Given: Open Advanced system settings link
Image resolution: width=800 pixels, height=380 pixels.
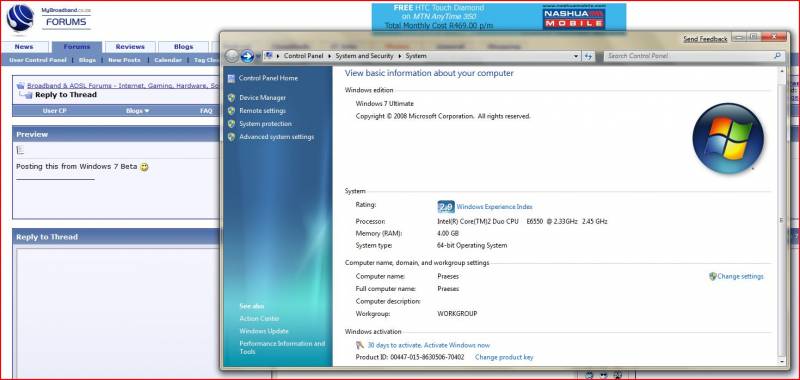Looking at the screenshot, I should pyautogui.click(x=277, y=137).
